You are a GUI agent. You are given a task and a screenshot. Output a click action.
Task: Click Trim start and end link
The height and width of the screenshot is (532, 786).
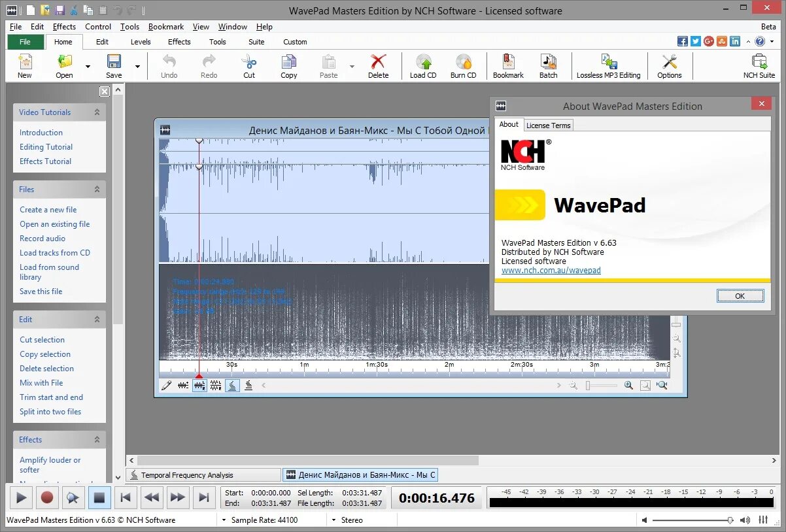point(51,397)
